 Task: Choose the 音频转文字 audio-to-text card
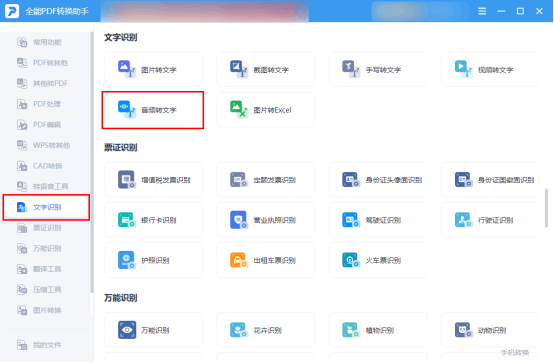point(153,110)
